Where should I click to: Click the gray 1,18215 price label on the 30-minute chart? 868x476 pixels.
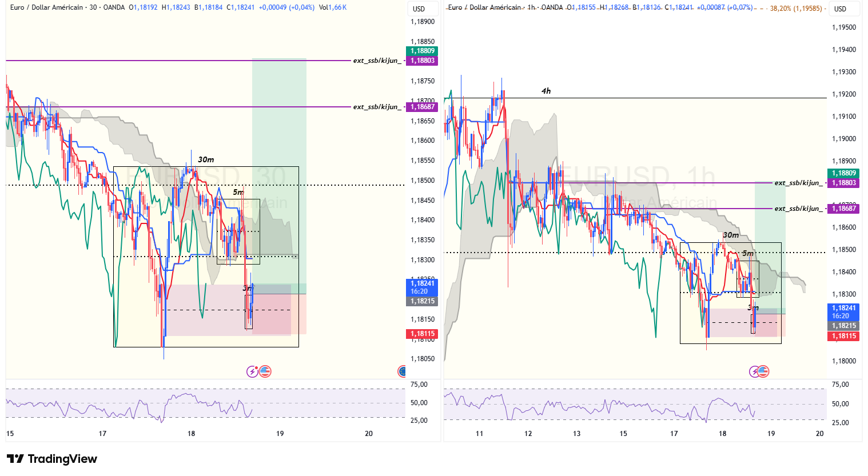coord(423,301)
